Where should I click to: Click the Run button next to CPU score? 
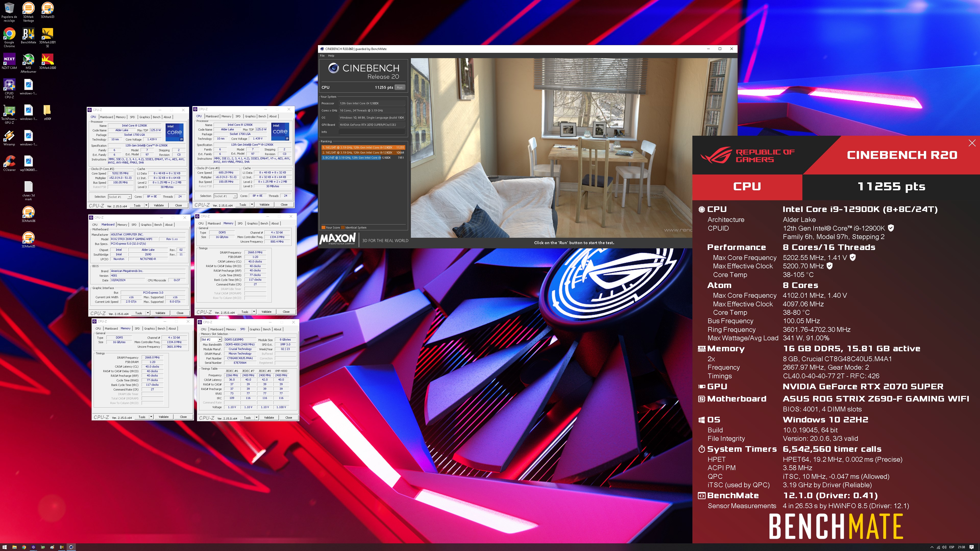399,87
